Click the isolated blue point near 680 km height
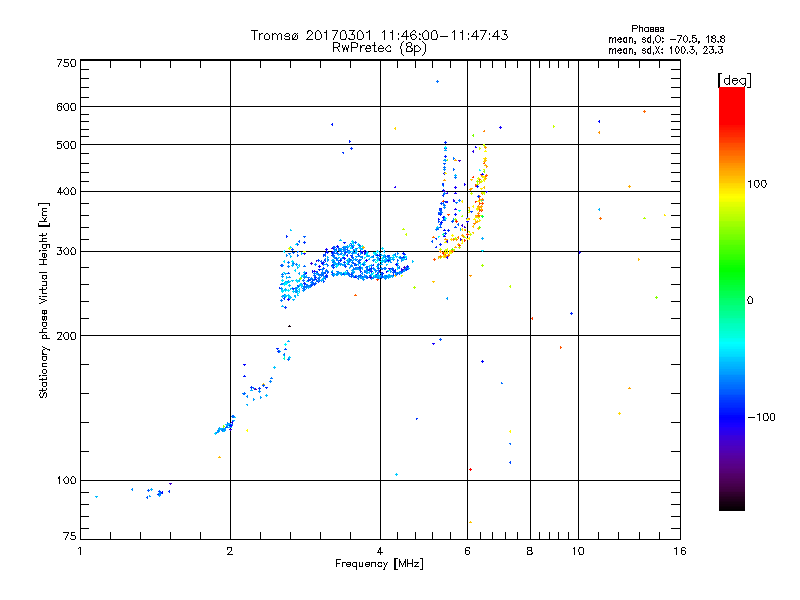This screenshot has width=800, height=600. pos(437,82)
